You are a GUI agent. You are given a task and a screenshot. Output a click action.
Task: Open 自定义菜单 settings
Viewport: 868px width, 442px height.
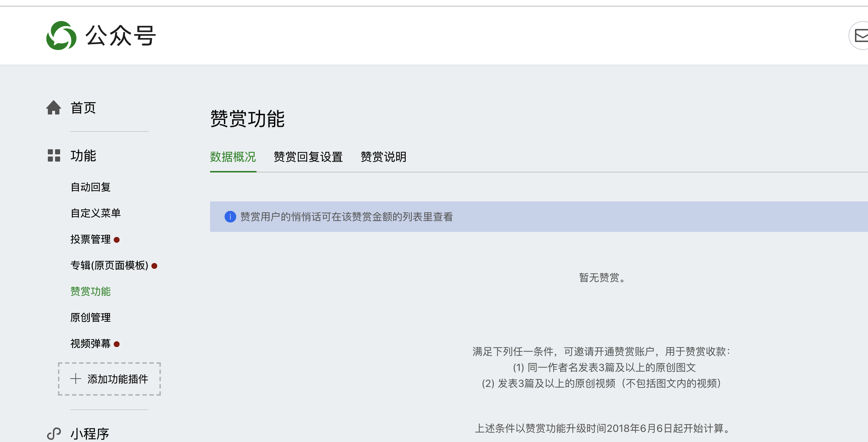[x=96, y=213]
